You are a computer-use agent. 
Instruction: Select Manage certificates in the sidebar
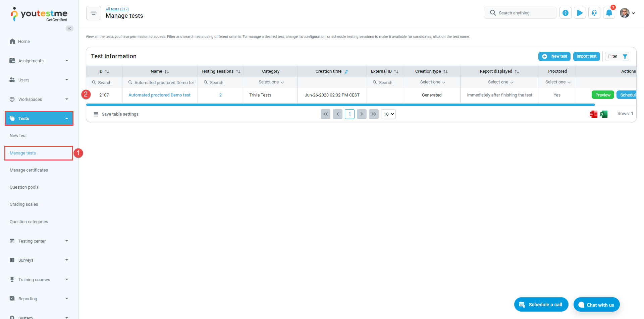pos(29,170)
